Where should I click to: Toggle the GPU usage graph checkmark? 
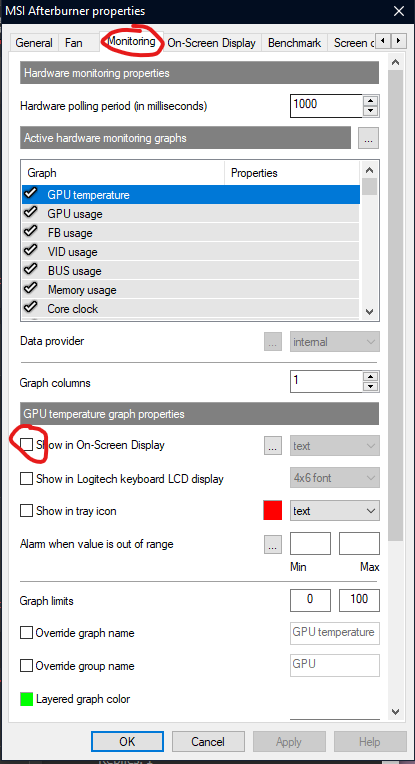click(x=31, y=213)
